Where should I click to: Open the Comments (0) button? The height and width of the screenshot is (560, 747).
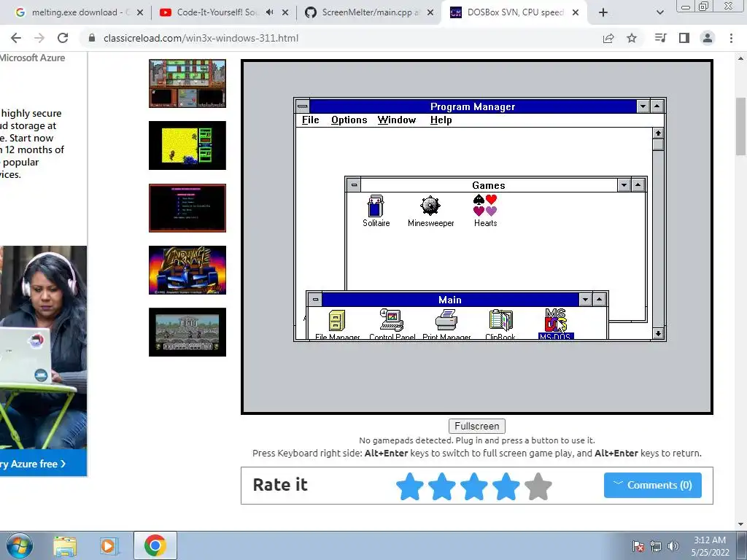653,485
